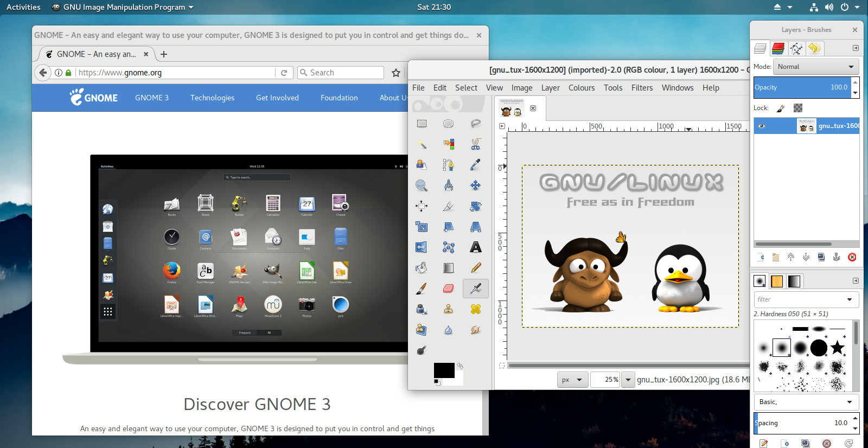Open the Brushes dock configuration menu arrow
This screenshot has width=868, height=448.
tap(856, 280)
